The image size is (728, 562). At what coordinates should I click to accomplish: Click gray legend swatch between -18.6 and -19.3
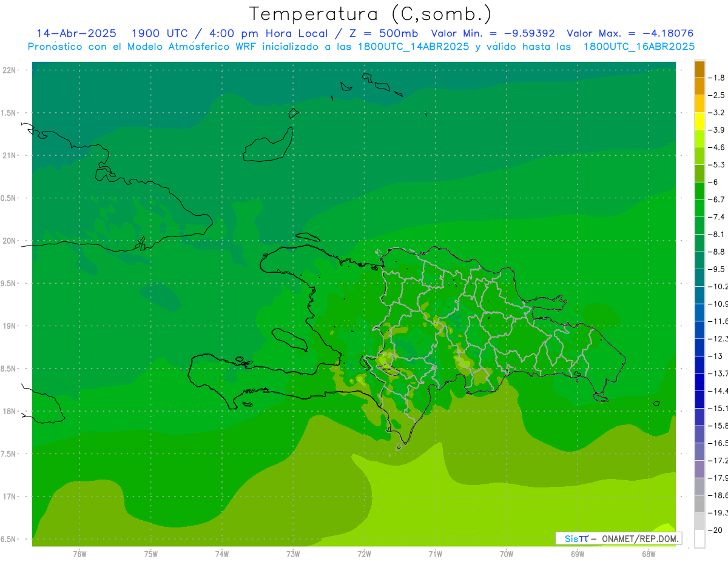point(699,504)
